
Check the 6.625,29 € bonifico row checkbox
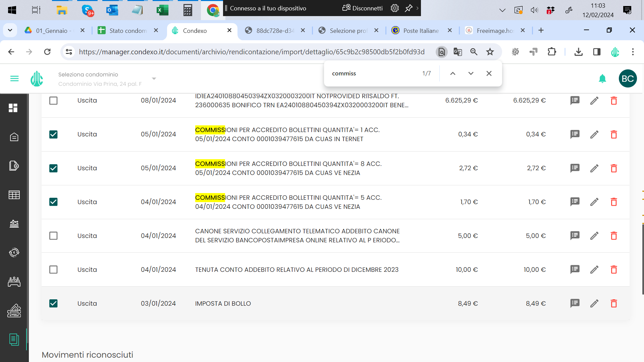pos(53,101)
